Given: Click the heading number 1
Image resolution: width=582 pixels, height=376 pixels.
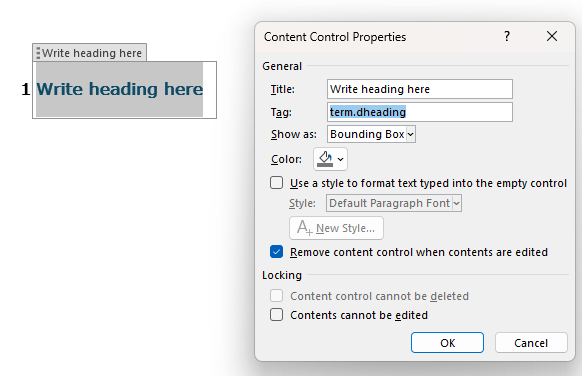Looking at the screenshot, I should [25, 89].
